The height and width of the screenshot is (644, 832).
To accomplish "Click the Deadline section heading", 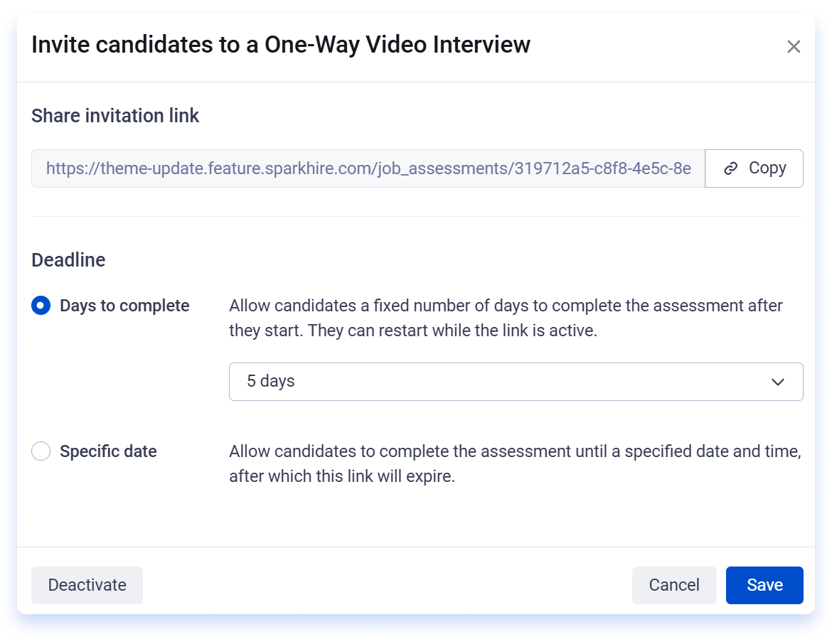I will (68, 260).
